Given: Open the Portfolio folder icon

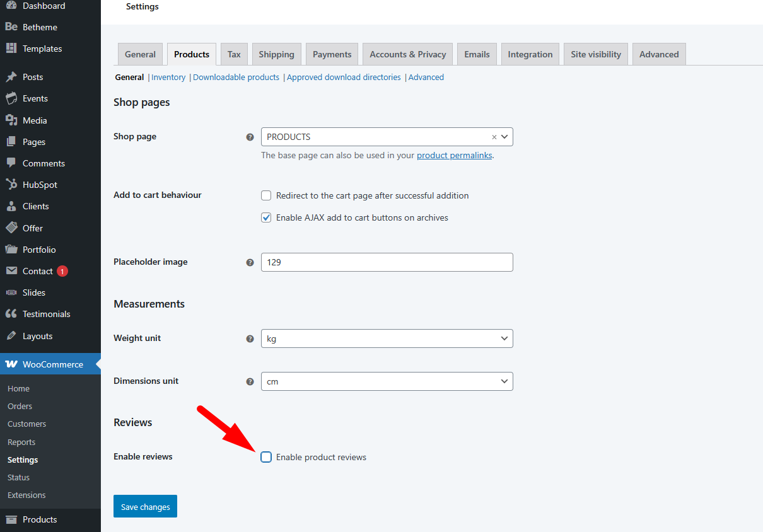Looking at the screenshot, I should click(11, 250).
